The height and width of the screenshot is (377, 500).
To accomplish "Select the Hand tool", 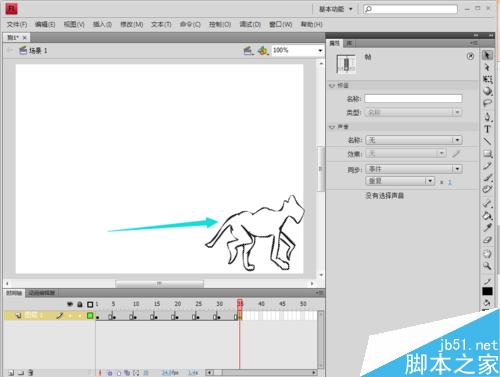I will point(487,254).
